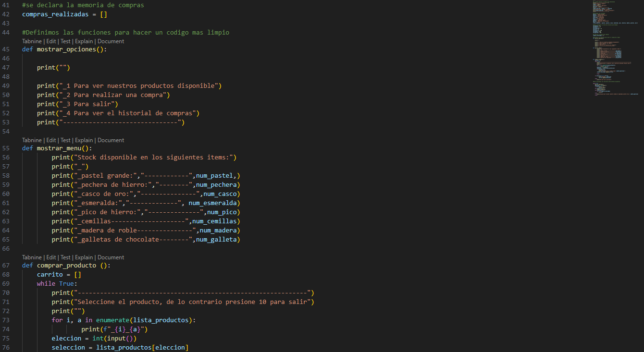Place cursor on variable compras_realizadas
The height and width of the screenshot is (352, 644).
(55, 14)
